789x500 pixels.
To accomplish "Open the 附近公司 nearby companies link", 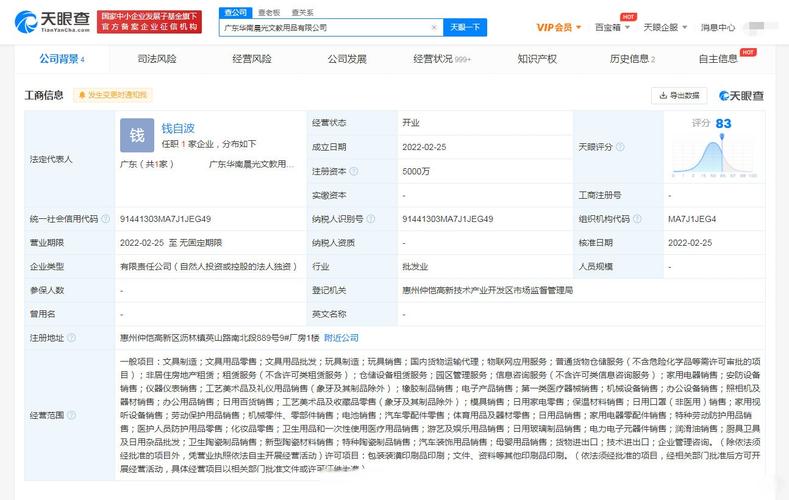I will coord(341,338).
